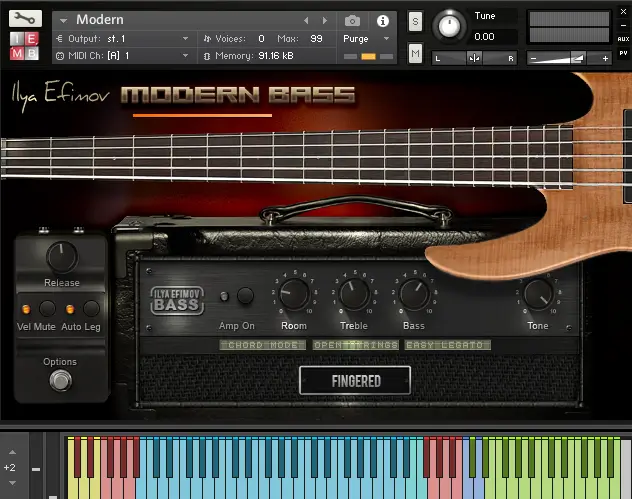Enable Open Strings
Image resolution: width=632 pixels, height=499 pixels.
[x=356, y=345]
